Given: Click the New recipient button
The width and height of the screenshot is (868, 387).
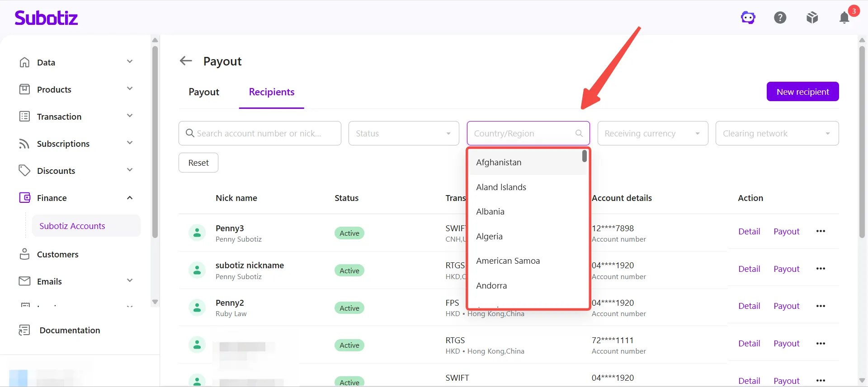Looking at the screenshot, I should click(803, 92).
